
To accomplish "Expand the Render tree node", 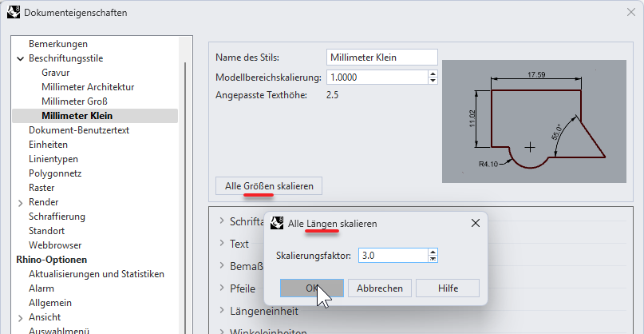I will tap(21, 203).
